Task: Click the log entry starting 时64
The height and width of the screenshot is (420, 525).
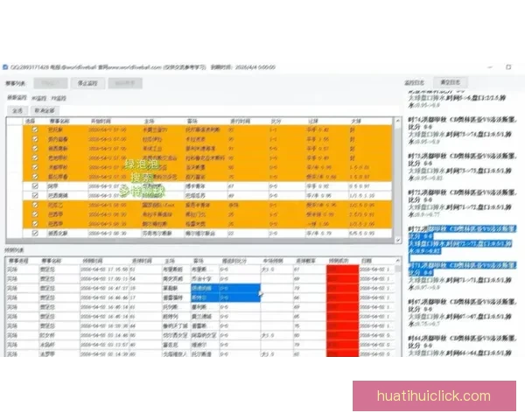Action: tap(461, 346)
